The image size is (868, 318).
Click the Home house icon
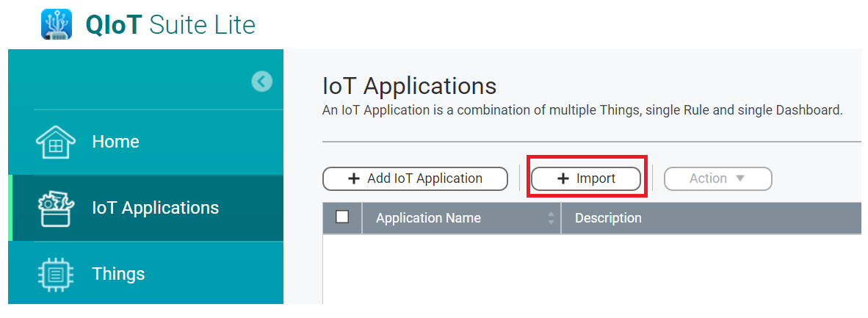pos(56,142)
